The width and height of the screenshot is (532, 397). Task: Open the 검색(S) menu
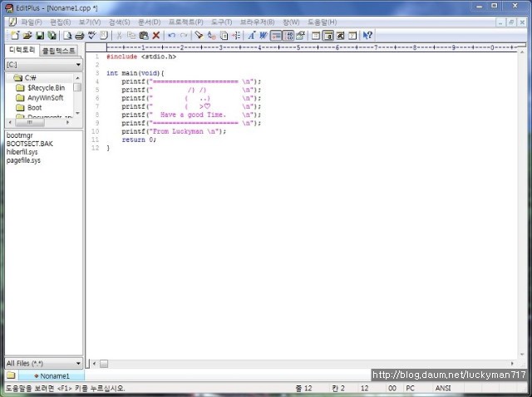[x=119, y=22]
